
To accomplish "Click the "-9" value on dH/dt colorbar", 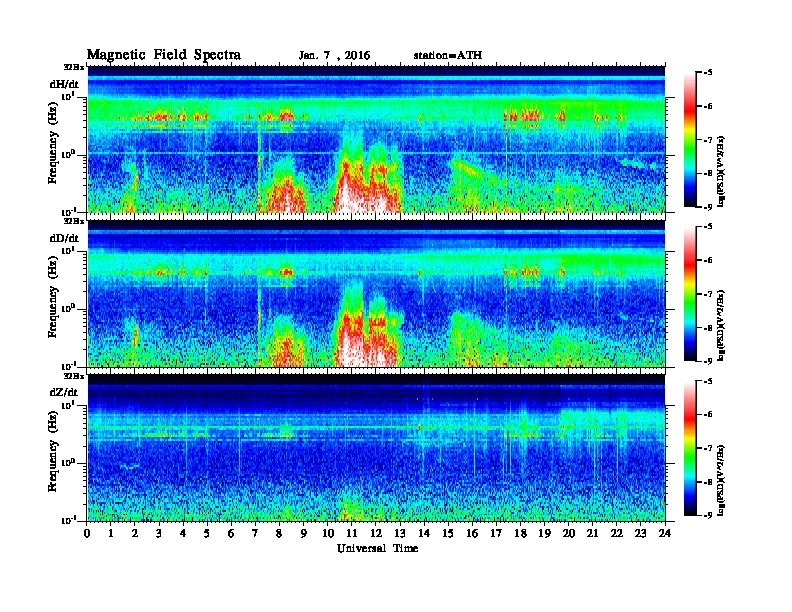I will click(708, 207).
